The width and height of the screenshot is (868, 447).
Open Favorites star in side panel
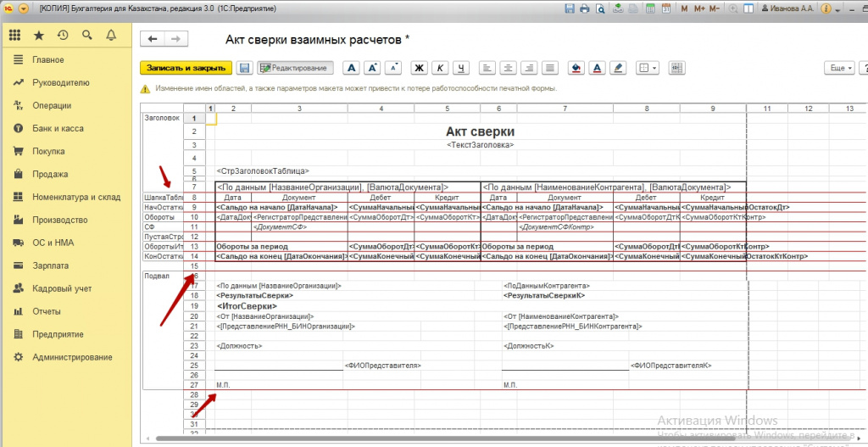click(39, 36)
